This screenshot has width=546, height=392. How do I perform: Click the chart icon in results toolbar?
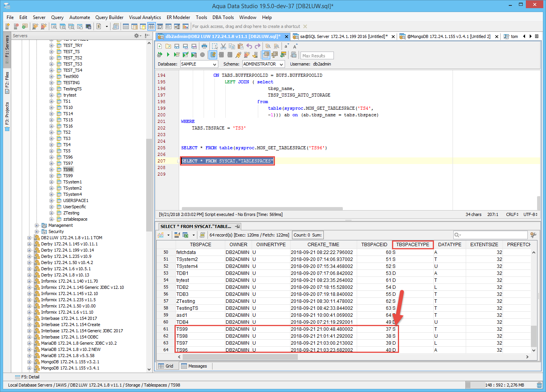pos(161,235)
